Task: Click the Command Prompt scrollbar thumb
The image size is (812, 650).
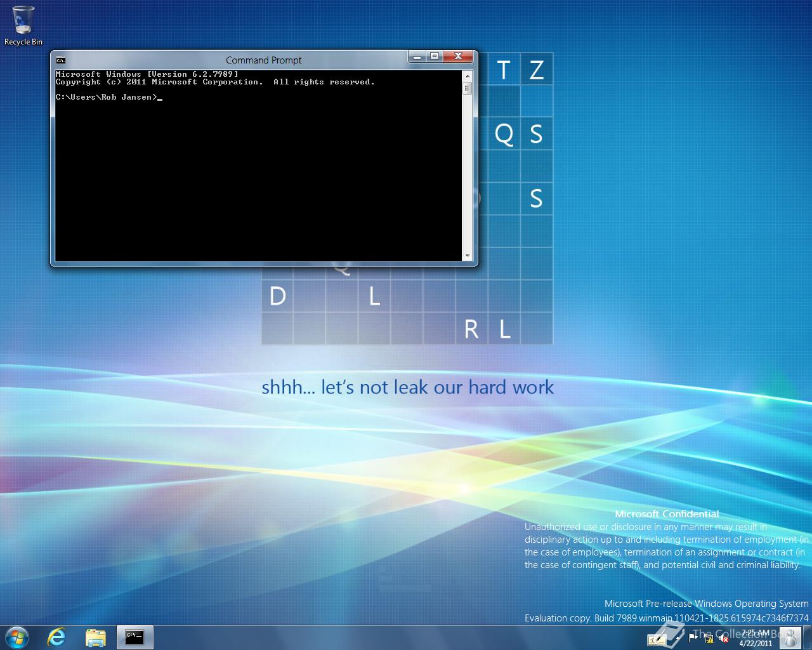Action: pyautogui.click(x=468, y=88)
